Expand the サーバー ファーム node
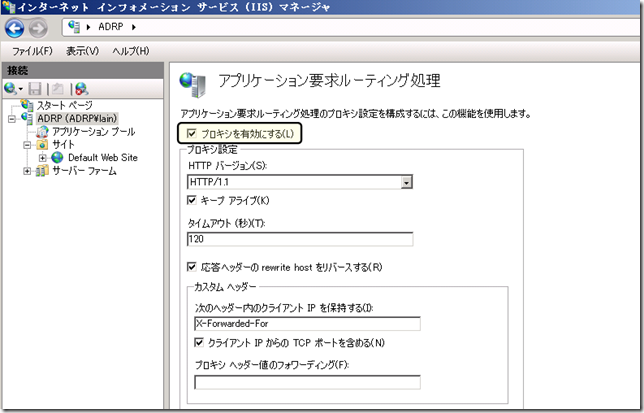This screenshot has height=413, width=644. coord(27,171)
